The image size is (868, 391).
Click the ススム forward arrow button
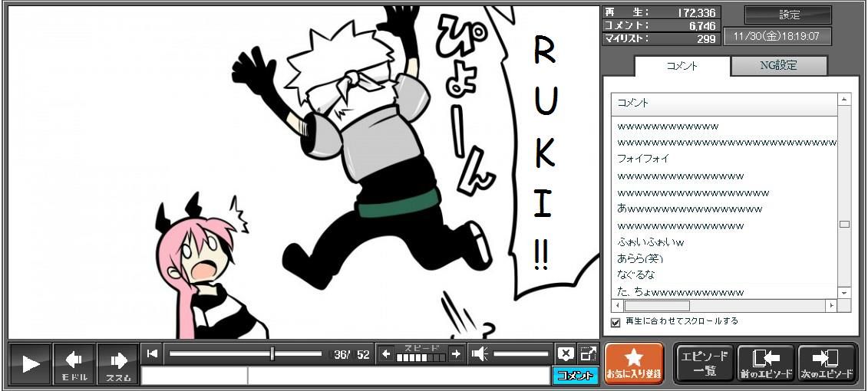(x=117, y=363)
